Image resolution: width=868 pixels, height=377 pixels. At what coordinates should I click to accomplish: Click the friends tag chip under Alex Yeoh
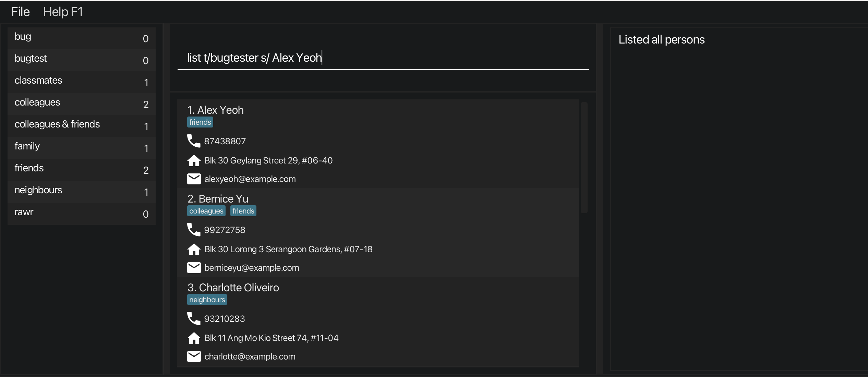pos(200,122)
